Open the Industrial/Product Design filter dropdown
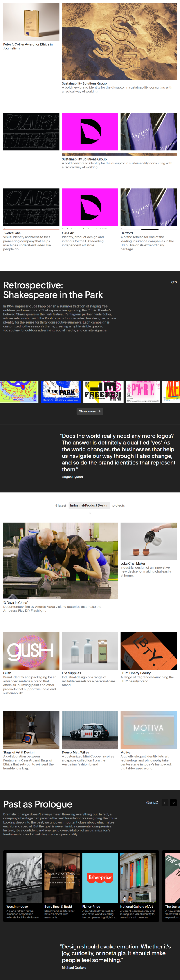The height and width of the screenshot is (980, 180). pos(89,506)
